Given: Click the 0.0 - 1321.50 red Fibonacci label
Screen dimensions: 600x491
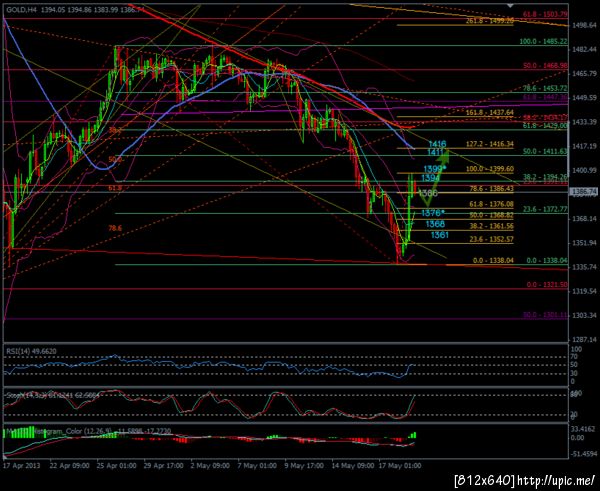Looking at the screenshot, I should coord(547,285).
